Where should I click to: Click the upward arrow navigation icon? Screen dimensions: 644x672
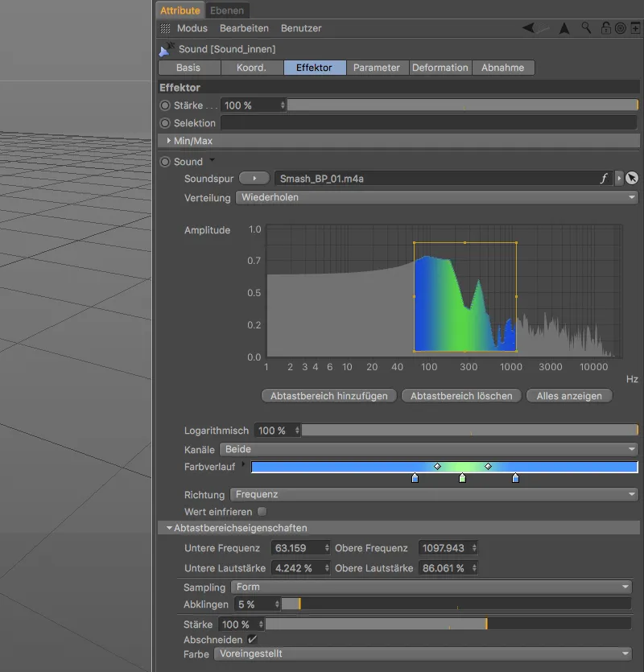564,28
